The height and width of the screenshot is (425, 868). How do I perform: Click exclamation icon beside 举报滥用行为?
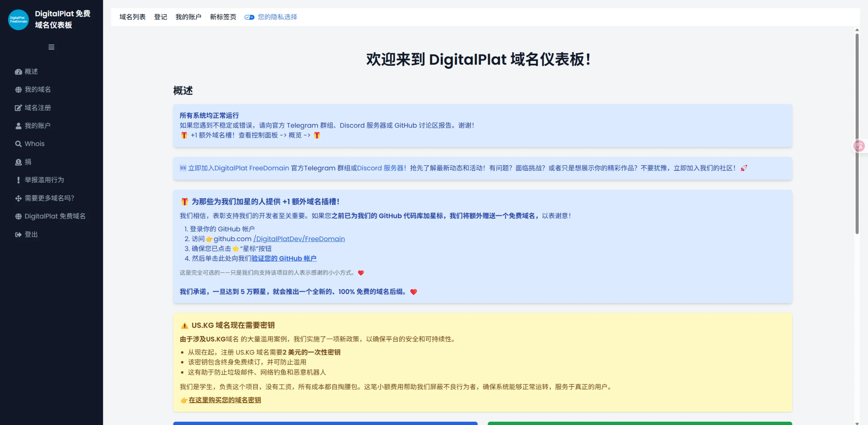(18, 180)
